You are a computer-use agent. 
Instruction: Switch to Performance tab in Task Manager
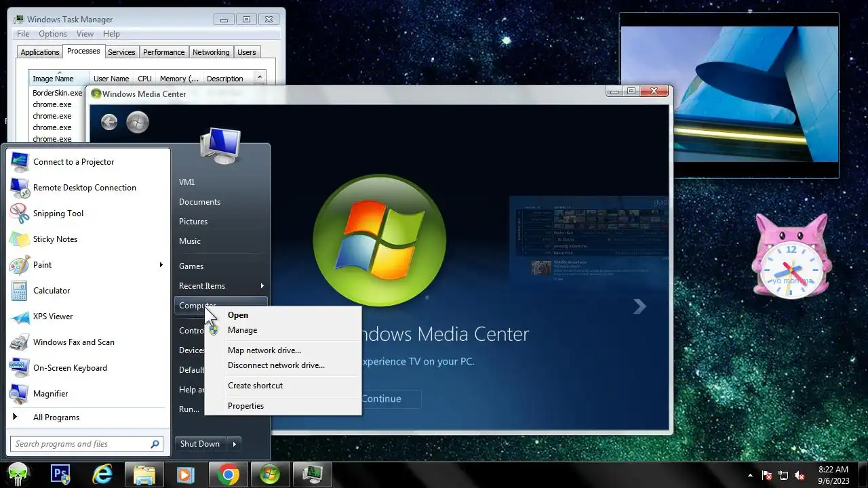point(163,52)
